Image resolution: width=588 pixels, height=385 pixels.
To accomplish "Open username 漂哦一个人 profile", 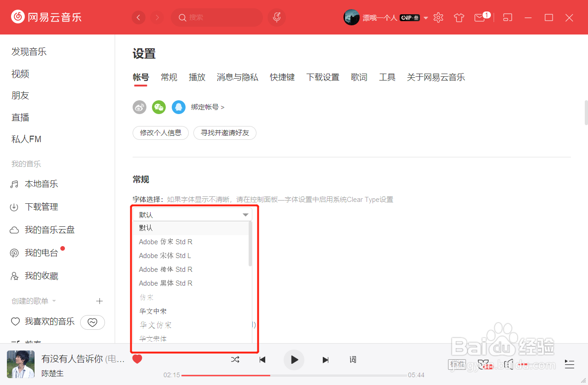I will pyautogui.click(x=380, y=18).
